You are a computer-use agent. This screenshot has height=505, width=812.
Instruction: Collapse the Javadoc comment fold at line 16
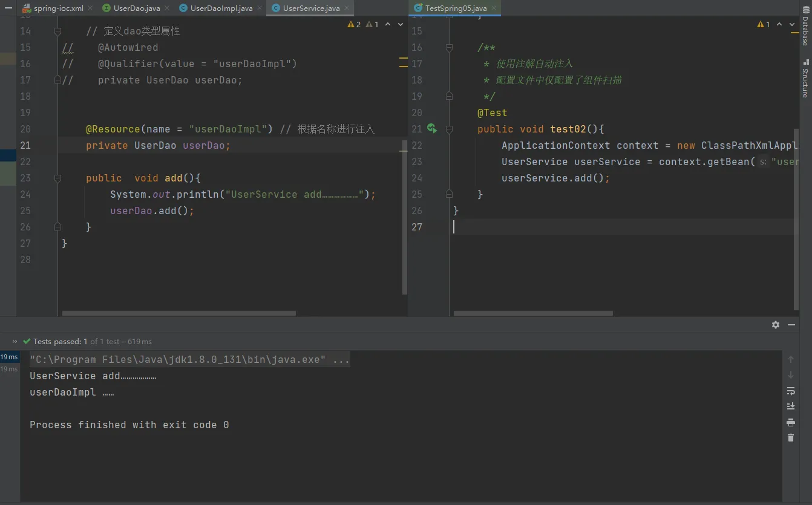pos(449,47)
